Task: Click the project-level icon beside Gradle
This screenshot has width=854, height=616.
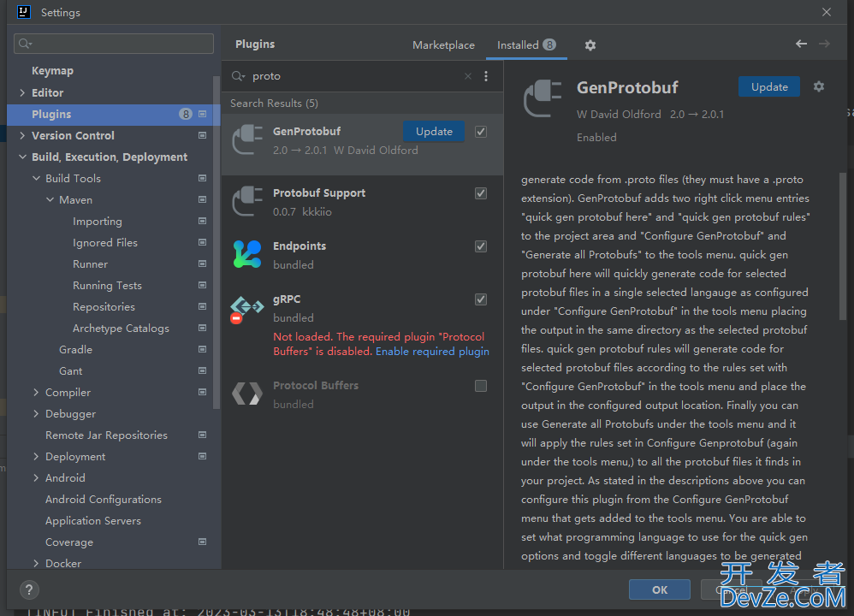Action: point(203,350)
